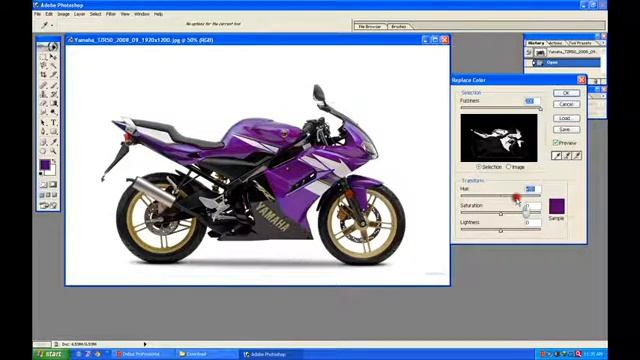
Task: Select the Notes tool
Action: coord(43,142)
